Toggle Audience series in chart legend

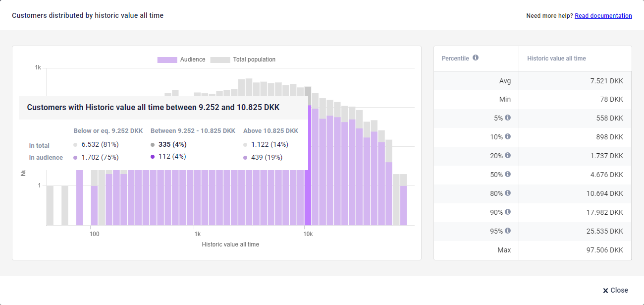192,60
